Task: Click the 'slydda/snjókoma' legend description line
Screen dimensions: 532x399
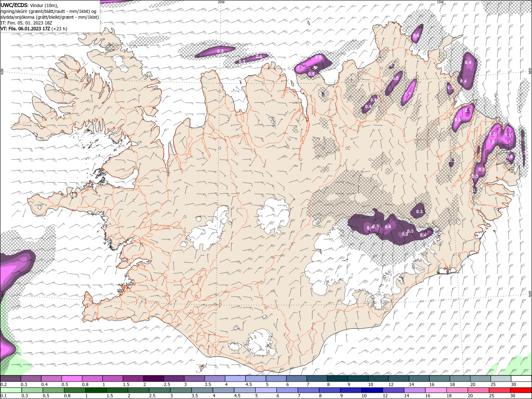Action: click(x=50, y=17)
